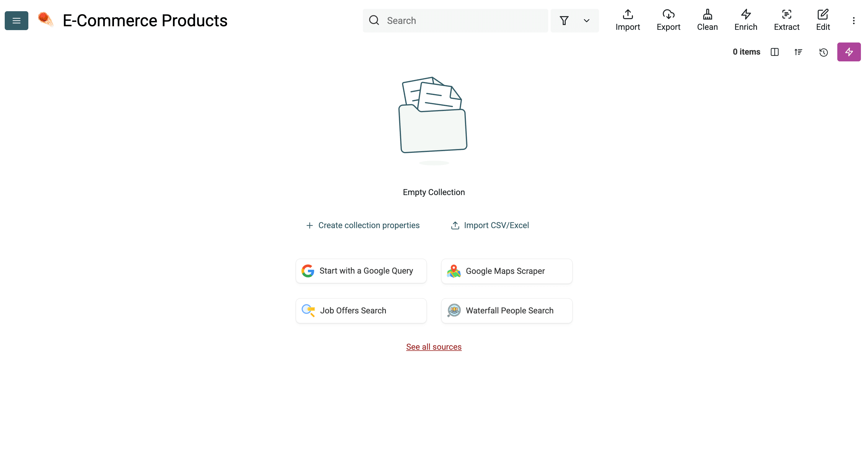
Task: Open the version history
Action: 823,52
